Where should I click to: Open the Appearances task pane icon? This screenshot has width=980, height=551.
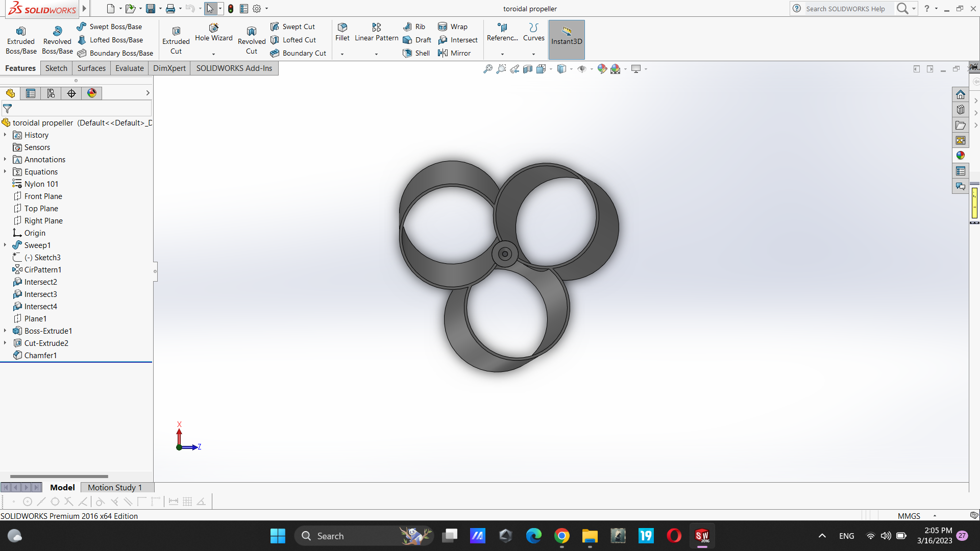pyautogui.click(x=961, y=156)
